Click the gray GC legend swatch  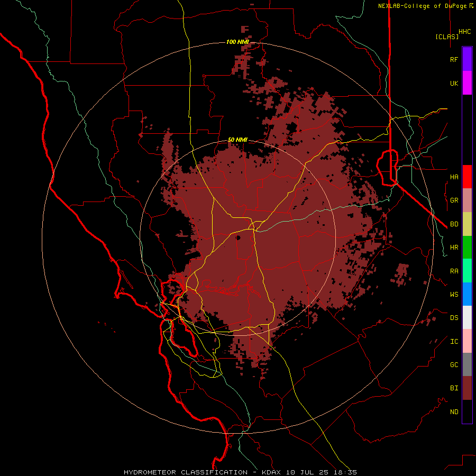(x=467, y=364)
